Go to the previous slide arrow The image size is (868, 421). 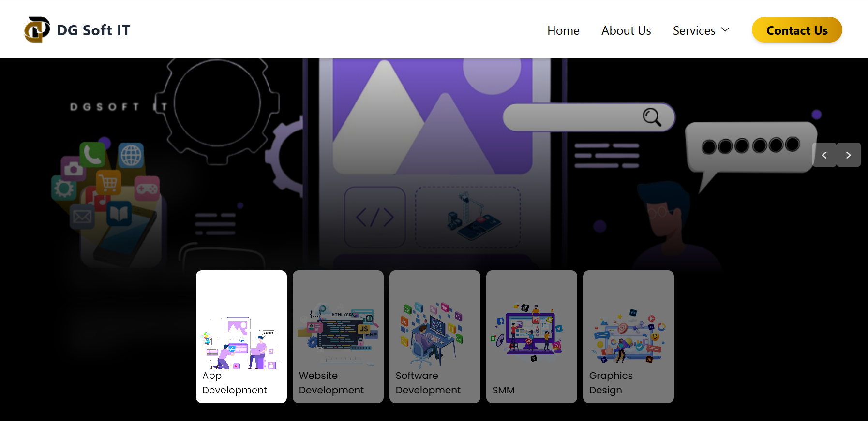click(824, 155)
